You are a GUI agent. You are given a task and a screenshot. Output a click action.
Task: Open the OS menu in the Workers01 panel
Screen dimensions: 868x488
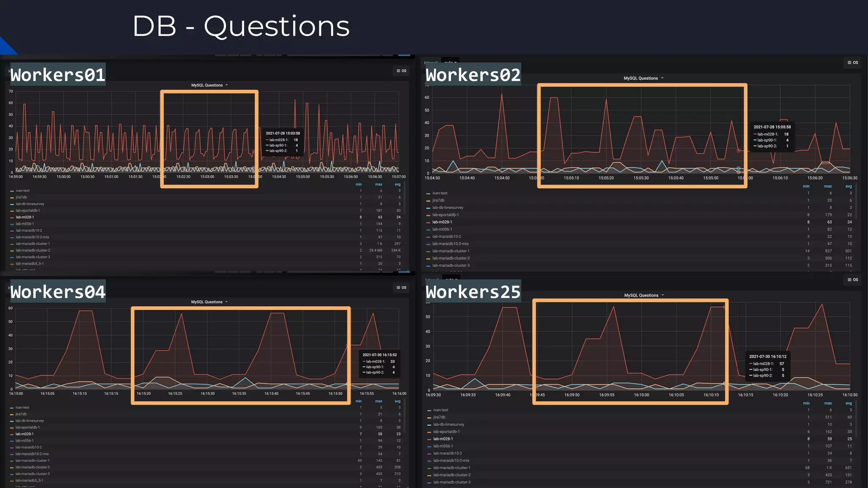(401, 71)
